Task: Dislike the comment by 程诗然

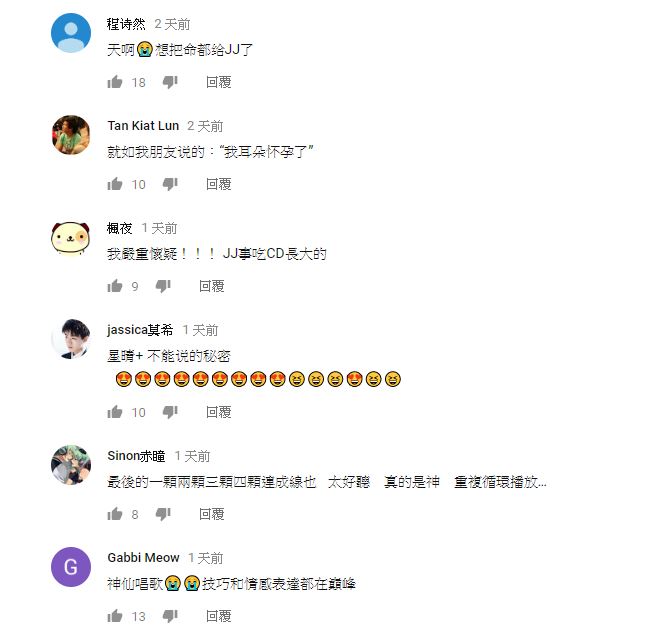Action: coord(170,82)
